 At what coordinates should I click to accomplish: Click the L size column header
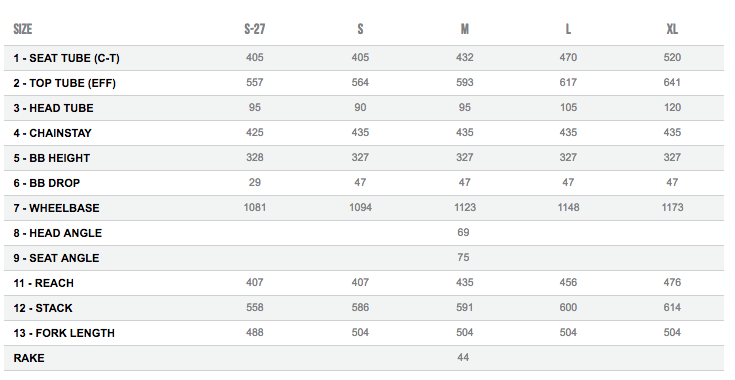[x=568, y=29]
